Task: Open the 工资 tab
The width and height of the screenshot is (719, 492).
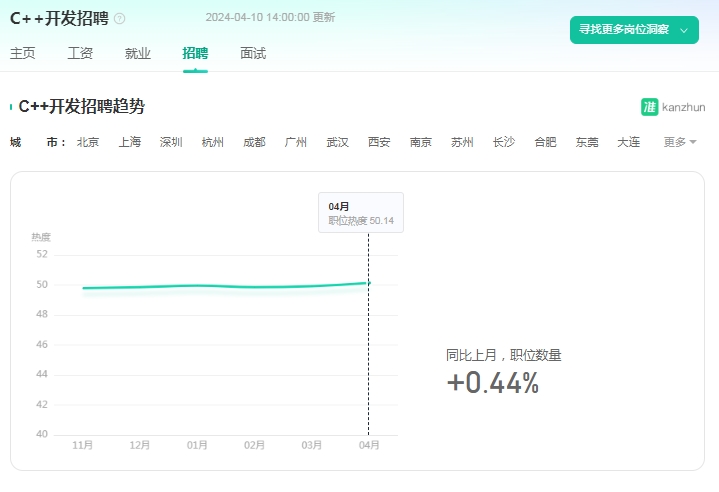Action: pos(80,53)
